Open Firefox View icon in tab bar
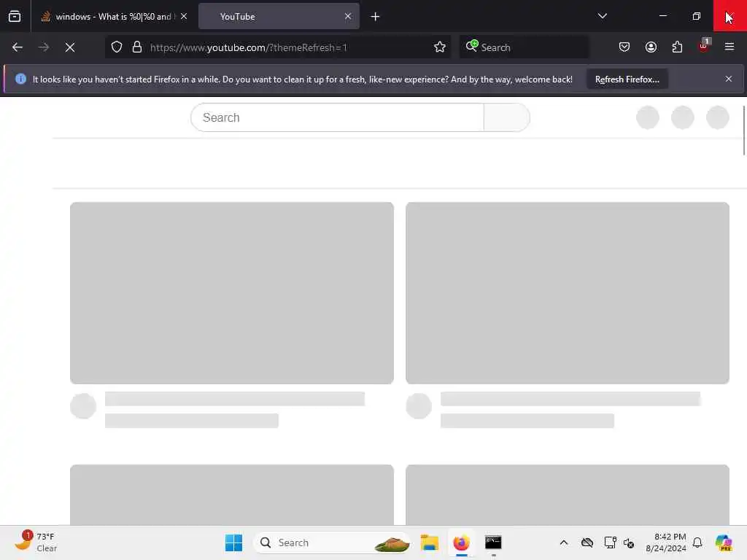This screenshot has width=747, height=560. click(x=15, y=16)
